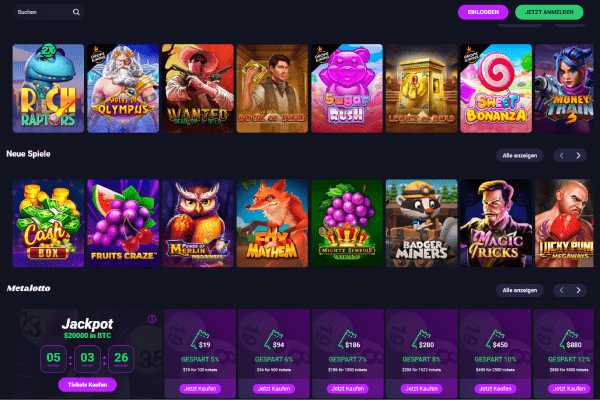Screen dimensions: 600x400
Task: Purchase the $450 ticket bundle
Action: [495, 389]
